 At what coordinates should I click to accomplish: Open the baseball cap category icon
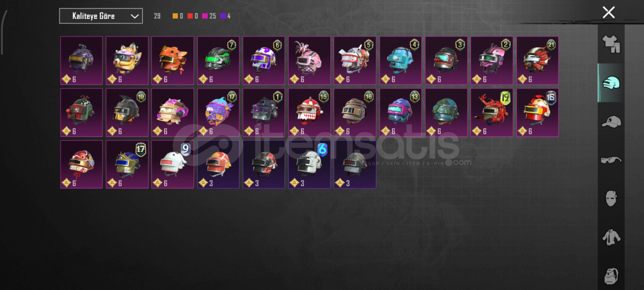[611, 121]
